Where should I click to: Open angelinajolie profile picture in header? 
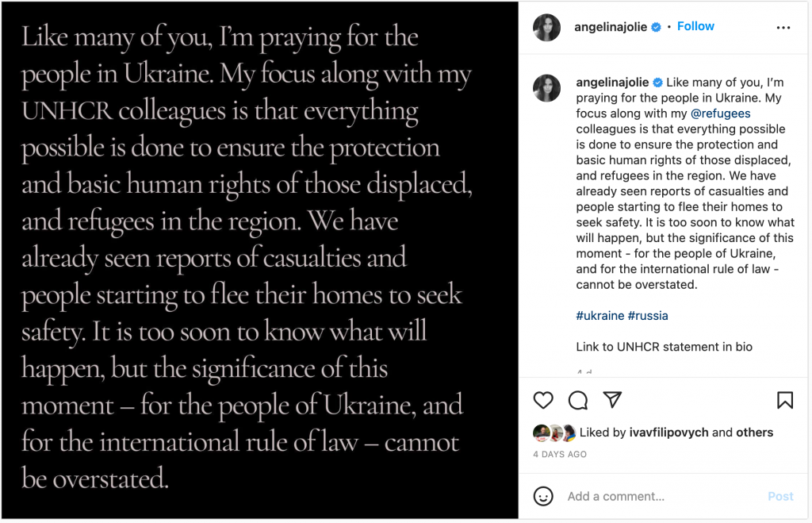click(548, 27)
